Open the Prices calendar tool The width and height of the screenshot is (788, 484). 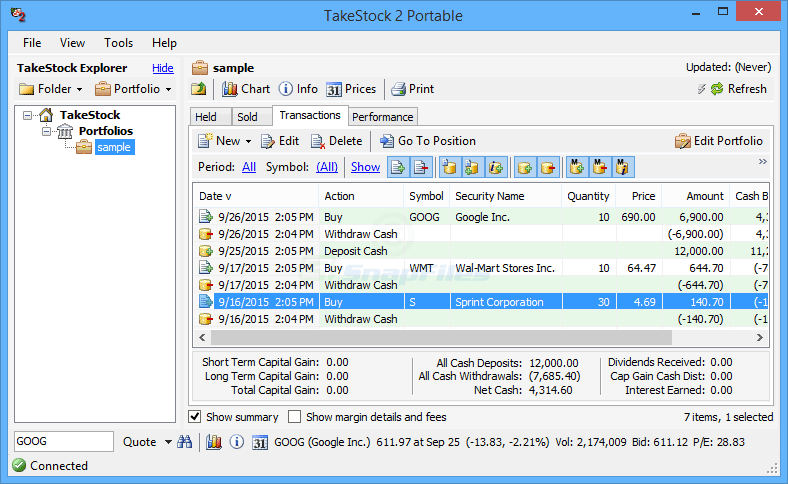click(x=351, y=89)
